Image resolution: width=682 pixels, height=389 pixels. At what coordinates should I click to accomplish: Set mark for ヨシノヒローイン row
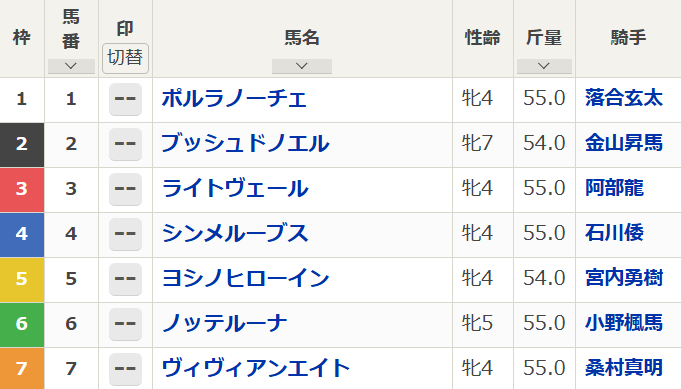point(125,279)
